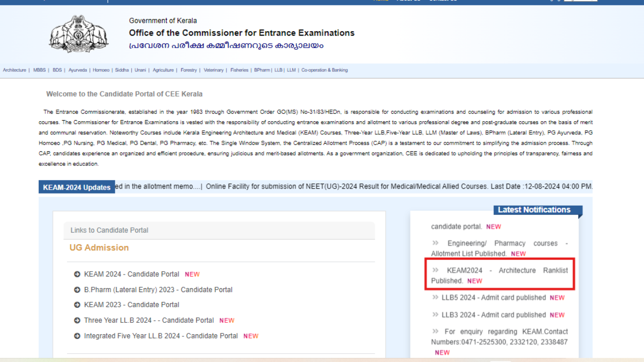
Task: Click NEW badge next to Three Year LL.B 2024
Action: (227, 320)
